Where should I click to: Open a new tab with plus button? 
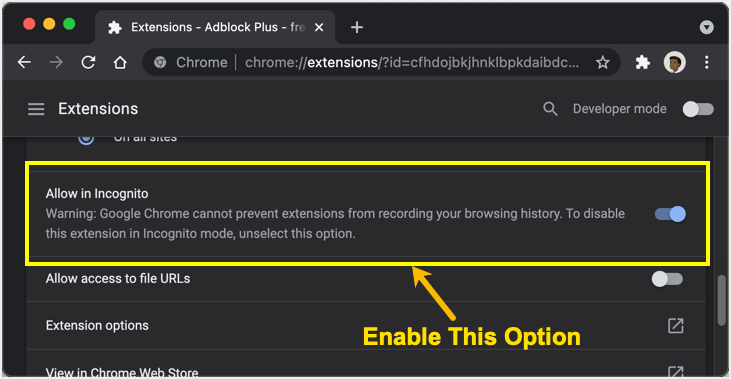click(357, 27)
